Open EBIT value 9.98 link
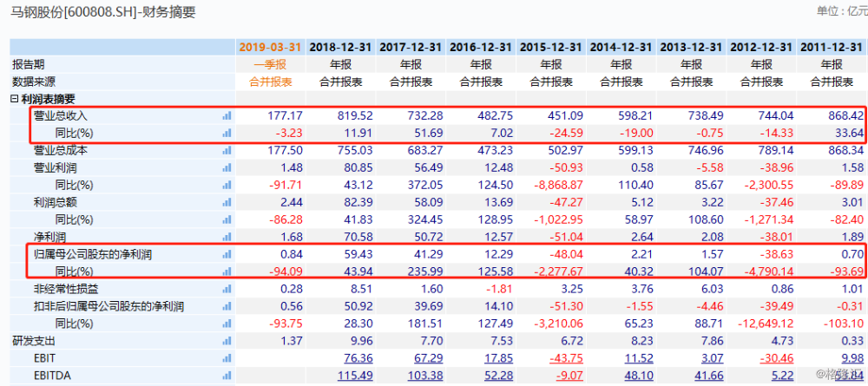 [x=852, y=358]
